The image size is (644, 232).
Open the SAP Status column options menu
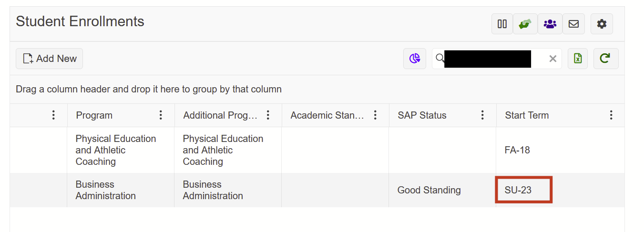[482, 115]
